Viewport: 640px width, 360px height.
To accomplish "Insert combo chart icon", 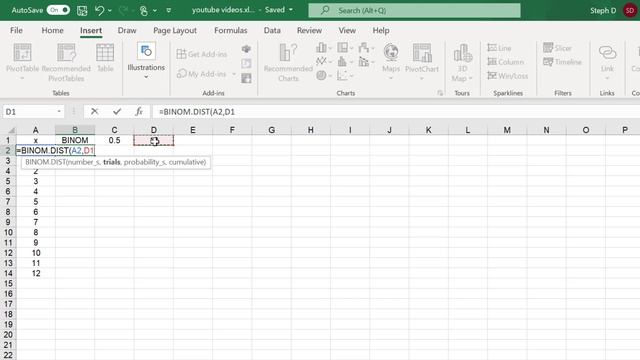I will (364, 62).
